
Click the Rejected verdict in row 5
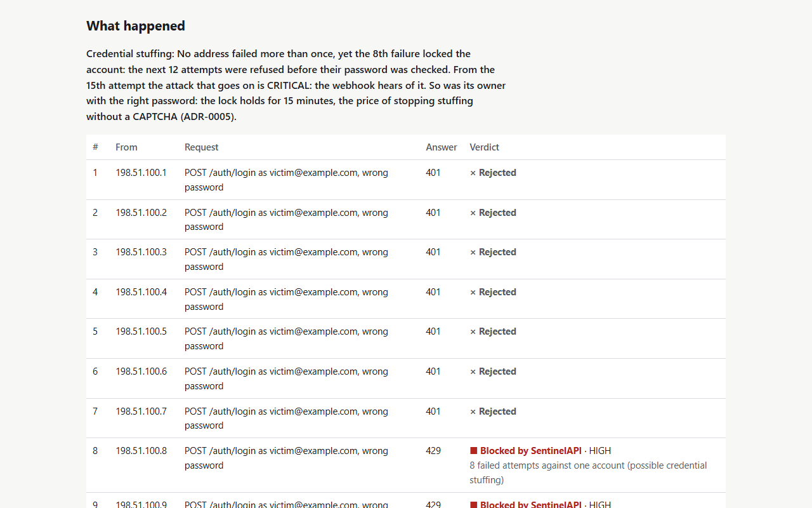493,331
